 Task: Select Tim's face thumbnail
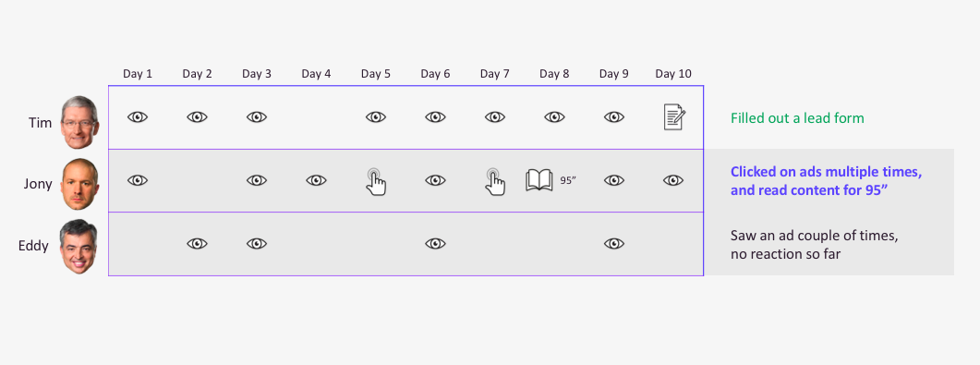coord(80,122)
